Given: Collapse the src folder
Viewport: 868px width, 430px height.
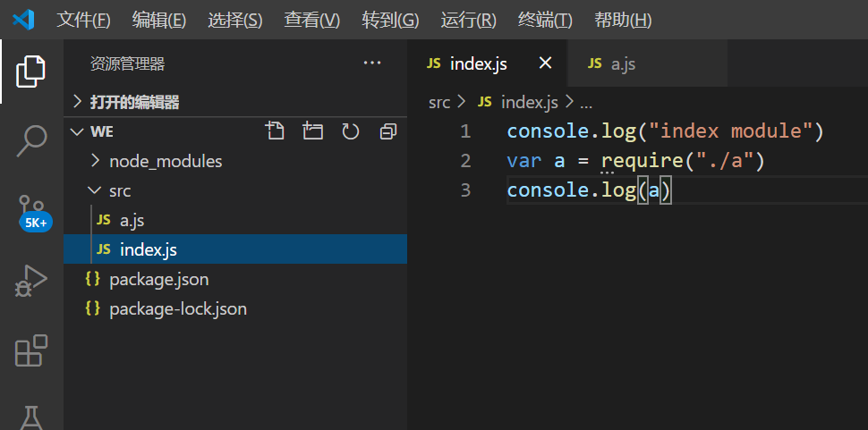Looking at the screenshot, I should (x=120, y=190).
